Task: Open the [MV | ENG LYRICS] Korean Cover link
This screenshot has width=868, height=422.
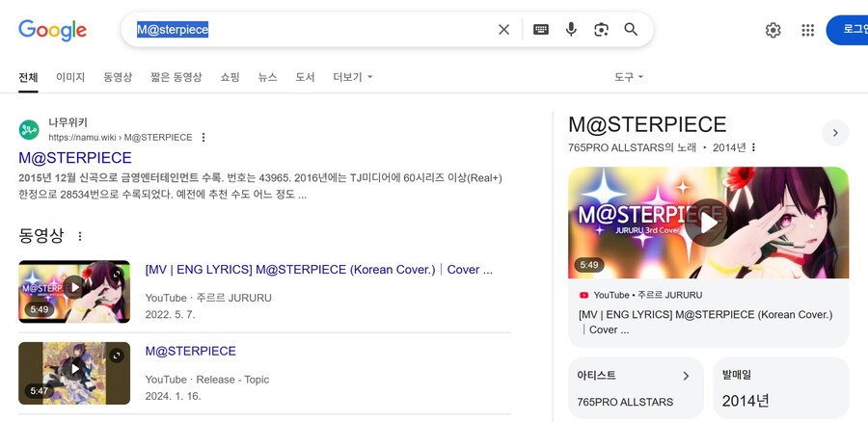Action: pyautogui.click(x=319, y=270)
